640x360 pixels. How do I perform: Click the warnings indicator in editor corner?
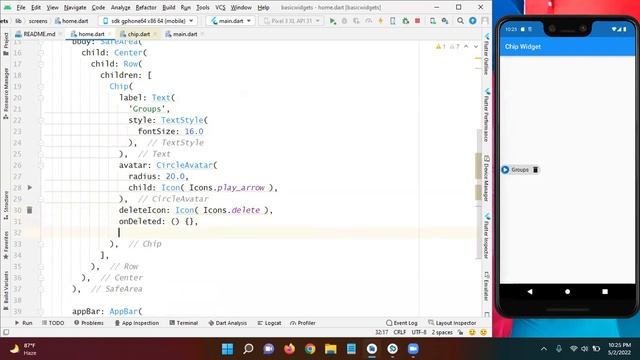[448, 47]
